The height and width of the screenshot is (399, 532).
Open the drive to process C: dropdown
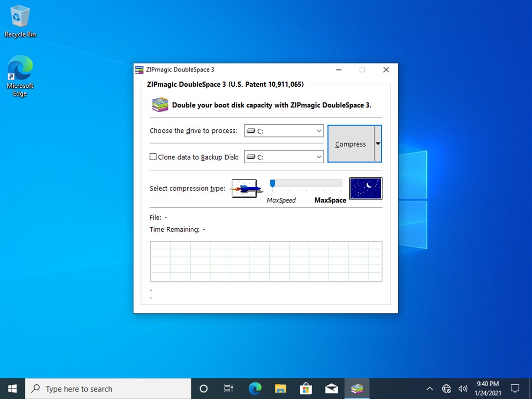[x=318, y=131]
